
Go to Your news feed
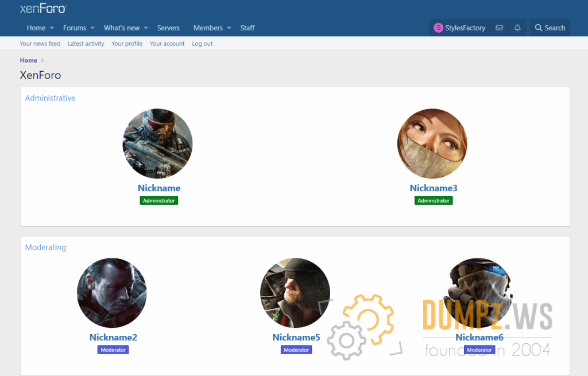(40, 44)
